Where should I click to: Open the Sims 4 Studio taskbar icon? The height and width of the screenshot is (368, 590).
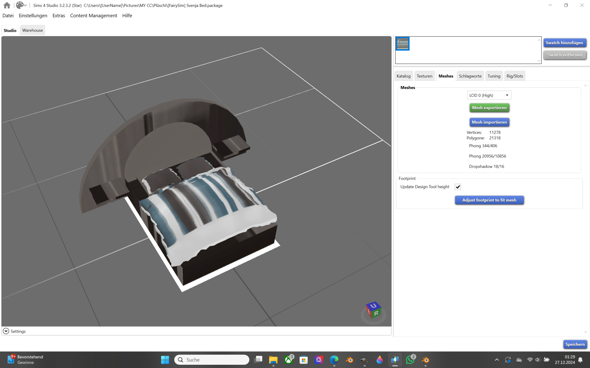(395, 360)
